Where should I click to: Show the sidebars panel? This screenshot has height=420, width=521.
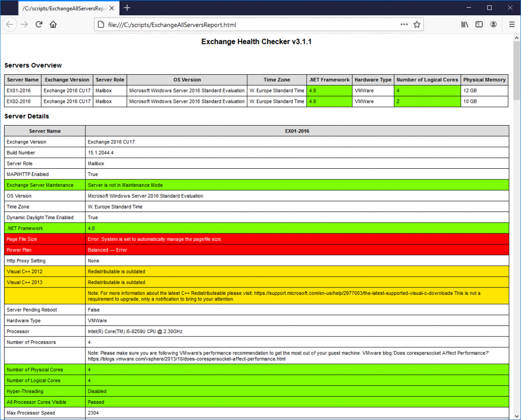coord(479,24)
